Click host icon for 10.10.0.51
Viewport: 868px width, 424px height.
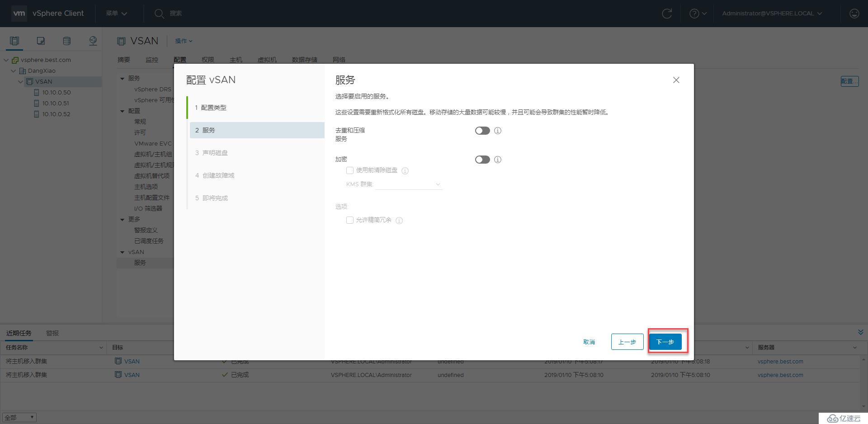point(37,104)
